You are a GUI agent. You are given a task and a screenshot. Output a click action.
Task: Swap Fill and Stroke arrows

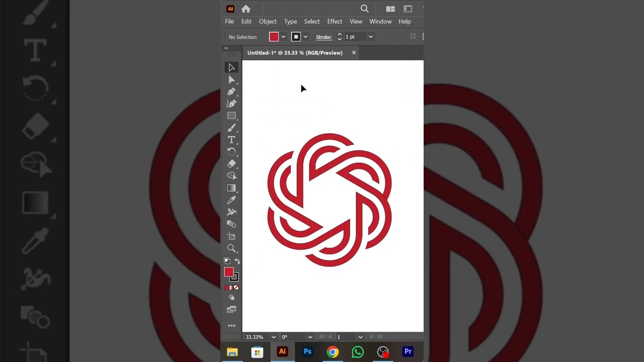click(x=237, y=261)
